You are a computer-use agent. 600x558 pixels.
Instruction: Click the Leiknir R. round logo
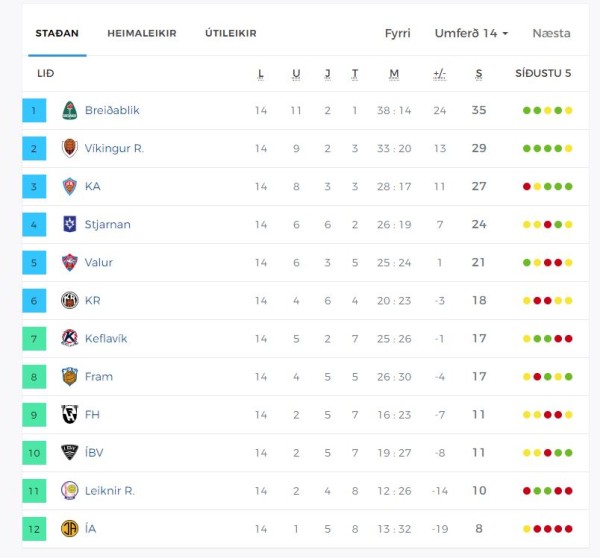point(70,491)
